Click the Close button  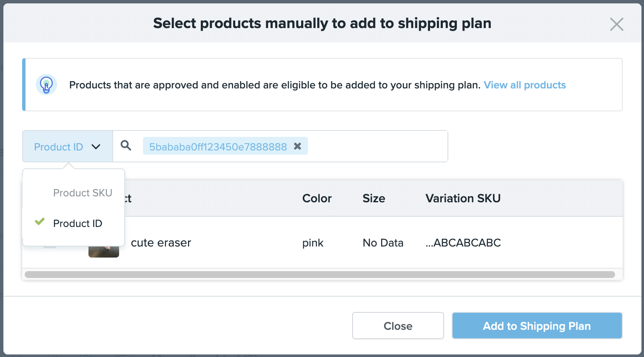click(x=398, y=326)
